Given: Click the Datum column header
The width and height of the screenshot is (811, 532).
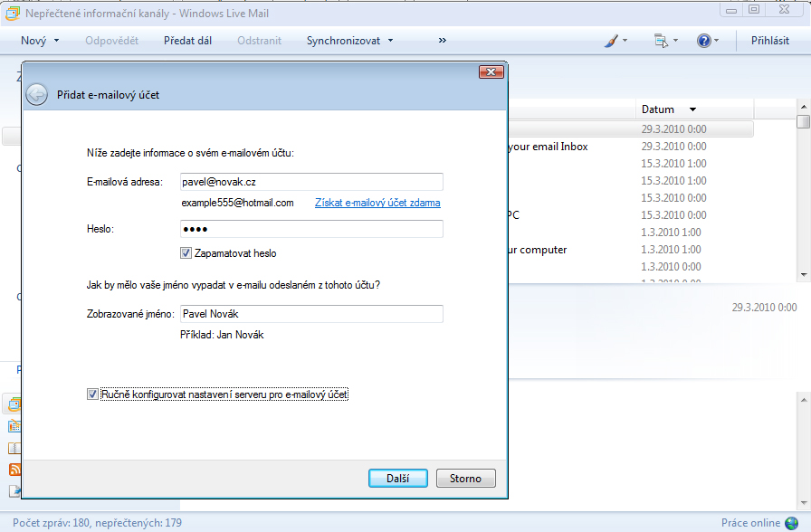Looking at the screenshot, I should [694, 109].
